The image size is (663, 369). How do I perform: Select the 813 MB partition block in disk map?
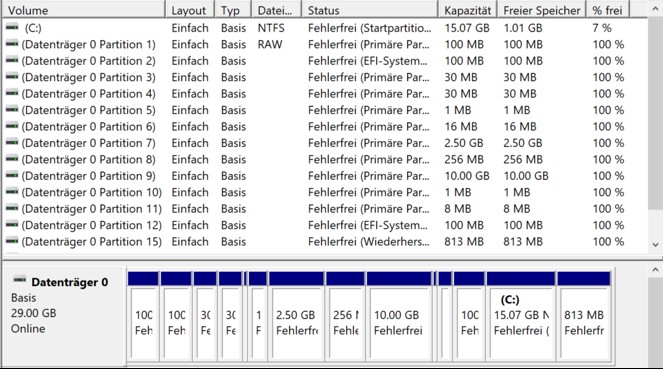(x=584, y=317)
